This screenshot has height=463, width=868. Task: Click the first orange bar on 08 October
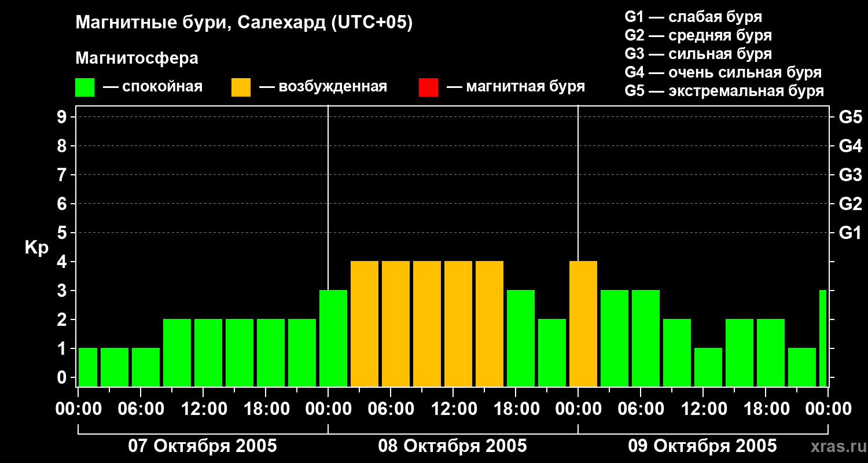pos(365,324)
